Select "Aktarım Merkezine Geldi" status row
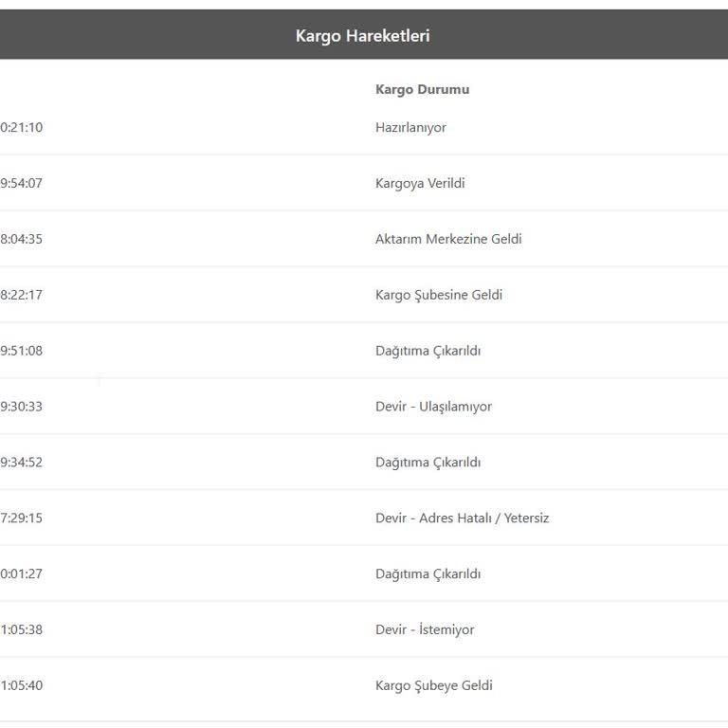 (x=448, y=239)
